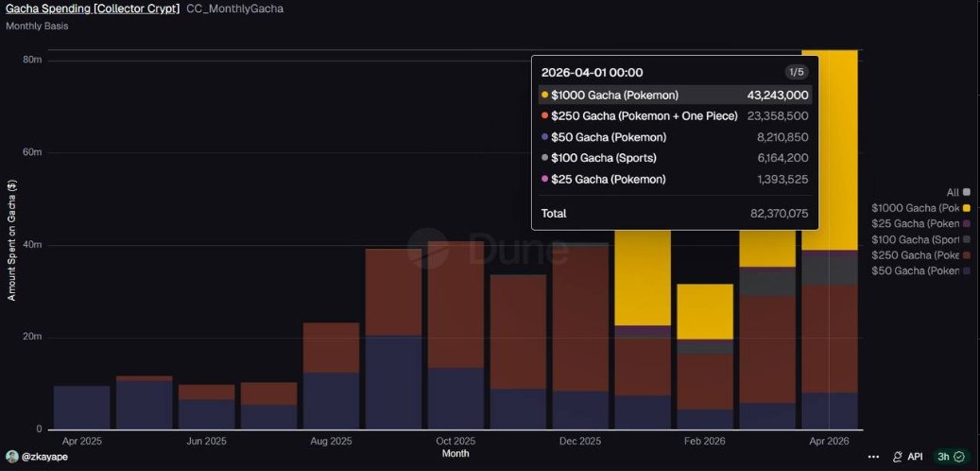Click the 1/5 page indicator in tooltip

(x=797, y=73)
